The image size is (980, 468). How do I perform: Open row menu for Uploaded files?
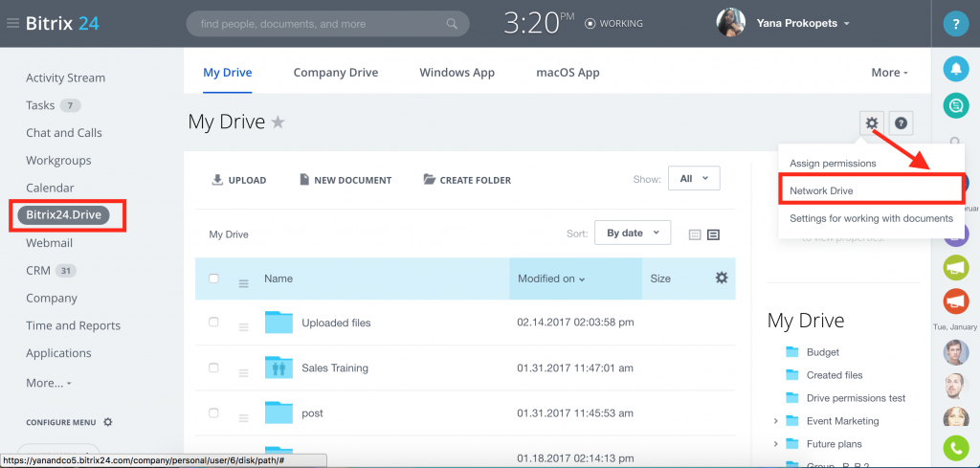point(244,327)
